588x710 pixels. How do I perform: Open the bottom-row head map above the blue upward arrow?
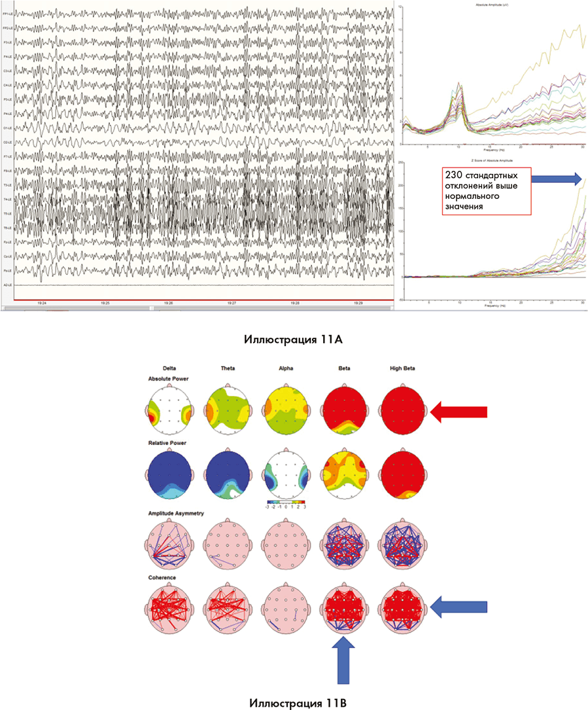pos(344,609)
